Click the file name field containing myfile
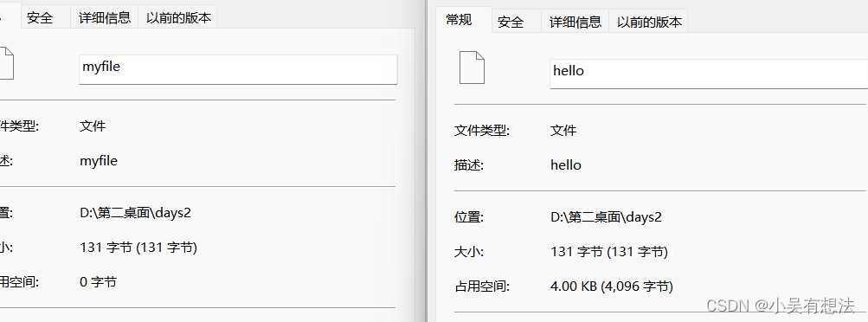The height and width of the screenshot is (322, 868). pyautogui.click(x=238, y=69)
